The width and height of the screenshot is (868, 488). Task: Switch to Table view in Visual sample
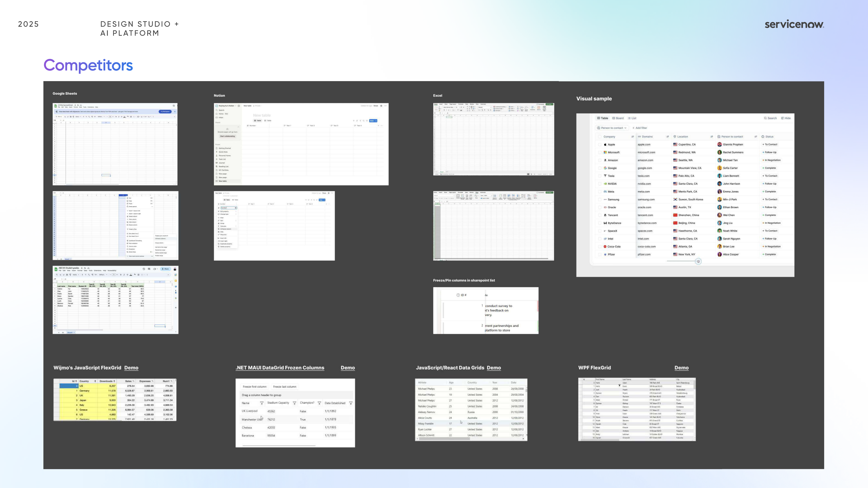[x=602, y=118]
